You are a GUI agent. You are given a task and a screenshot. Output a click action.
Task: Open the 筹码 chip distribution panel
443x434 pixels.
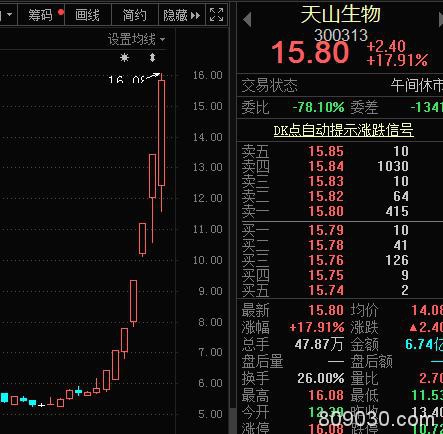(40, 15)
